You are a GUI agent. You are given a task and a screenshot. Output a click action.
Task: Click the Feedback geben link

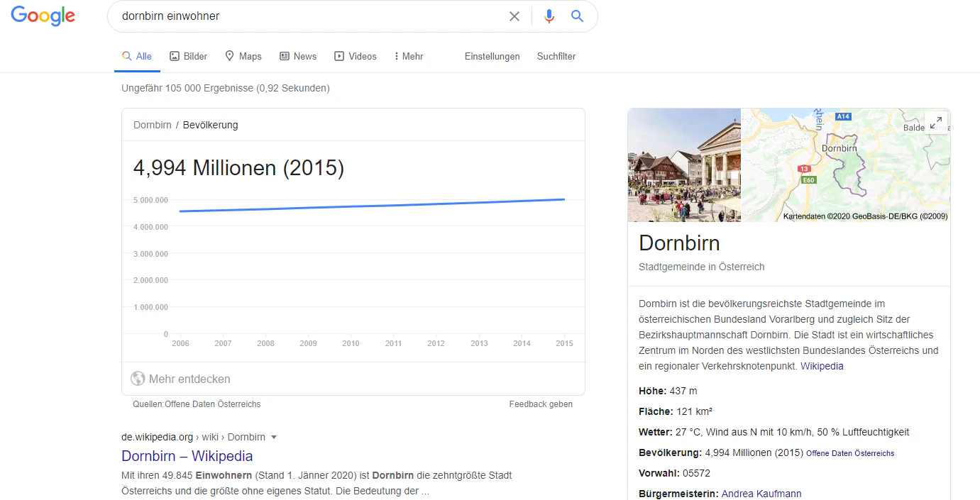[541, 404]
